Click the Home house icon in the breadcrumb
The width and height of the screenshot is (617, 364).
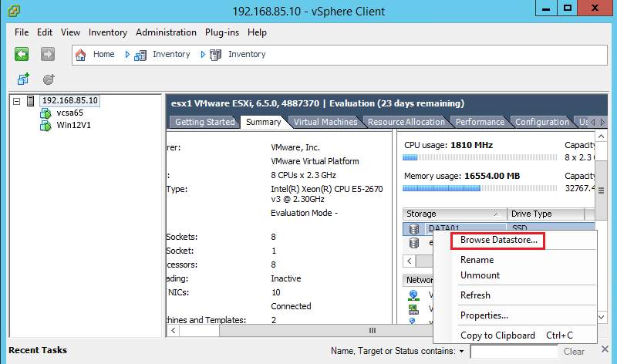tap(81, 55)
